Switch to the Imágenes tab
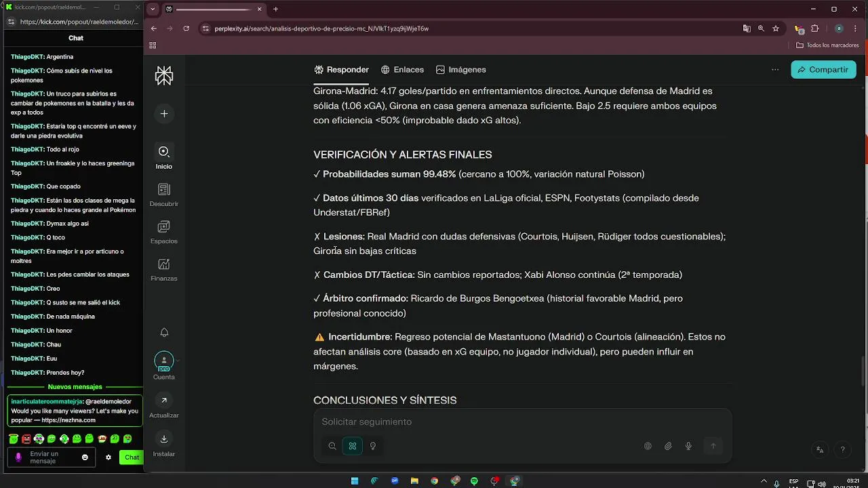This screenshot has width=868, height=488. tap(461, 70)
